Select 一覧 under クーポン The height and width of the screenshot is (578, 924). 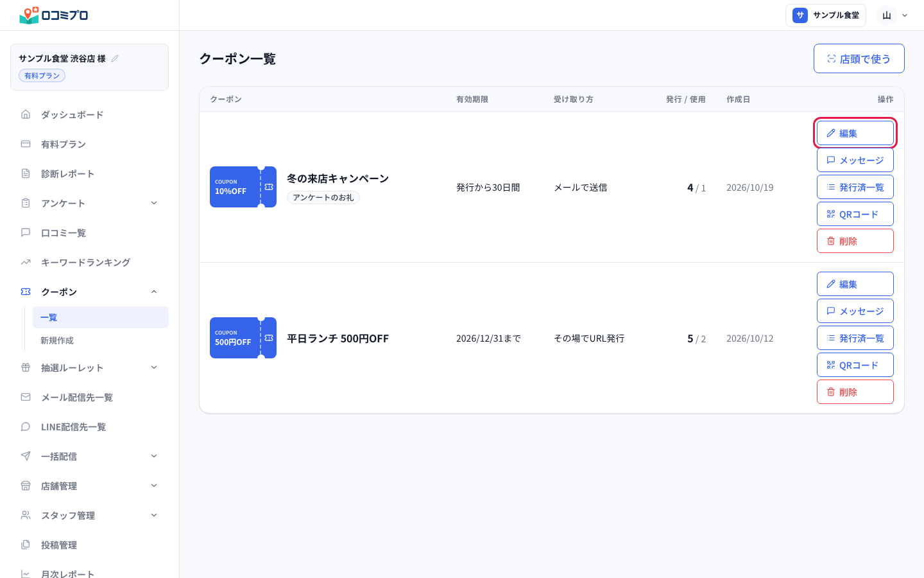pos(101,317)
